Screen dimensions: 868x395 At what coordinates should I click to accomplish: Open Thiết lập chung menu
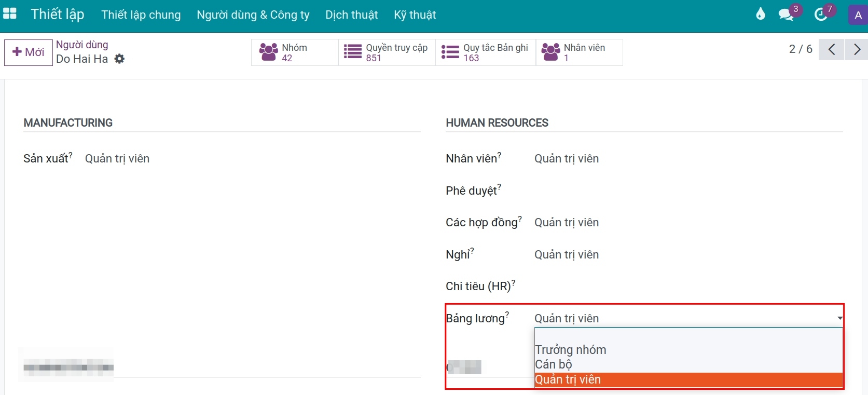[141, 15]
